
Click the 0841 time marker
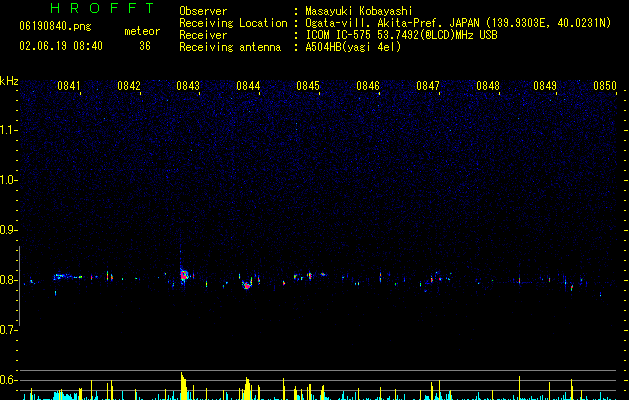click(x=69, y=86)
